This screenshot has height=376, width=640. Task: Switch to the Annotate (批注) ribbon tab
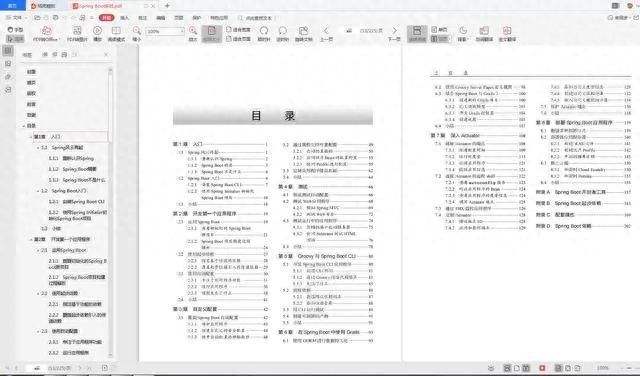click(142, 18)
